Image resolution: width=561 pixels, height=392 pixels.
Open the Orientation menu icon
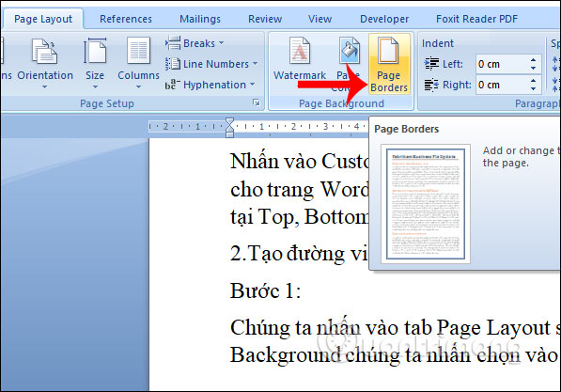tap(45, 51)
